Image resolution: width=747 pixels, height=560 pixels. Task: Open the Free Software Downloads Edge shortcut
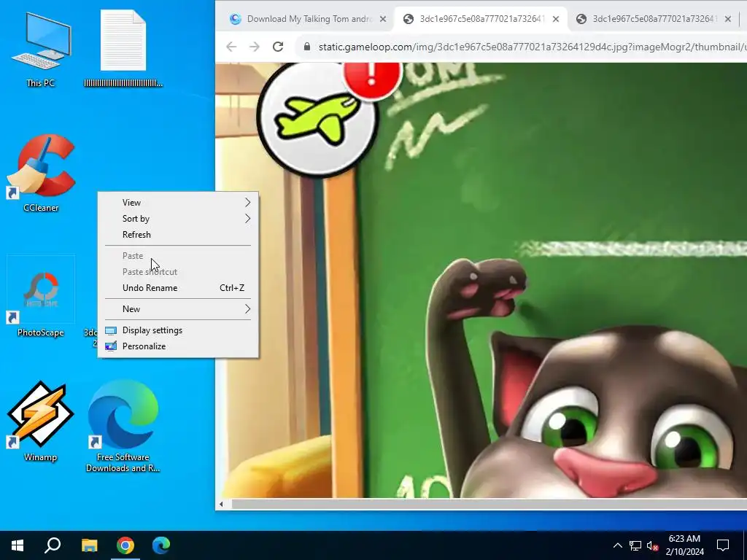click(123, 427)
